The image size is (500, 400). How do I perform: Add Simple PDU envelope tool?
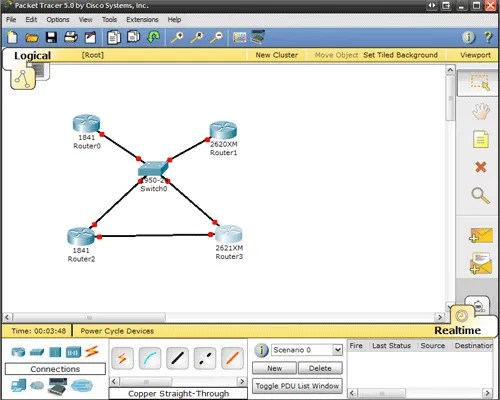tap(481, 235)
